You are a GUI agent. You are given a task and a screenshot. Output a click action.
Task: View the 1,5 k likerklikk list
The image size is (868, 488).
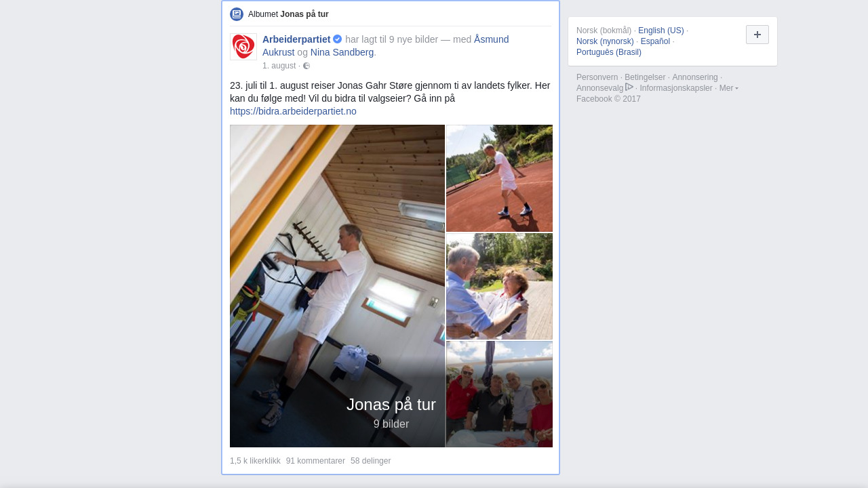pos(255,461)
